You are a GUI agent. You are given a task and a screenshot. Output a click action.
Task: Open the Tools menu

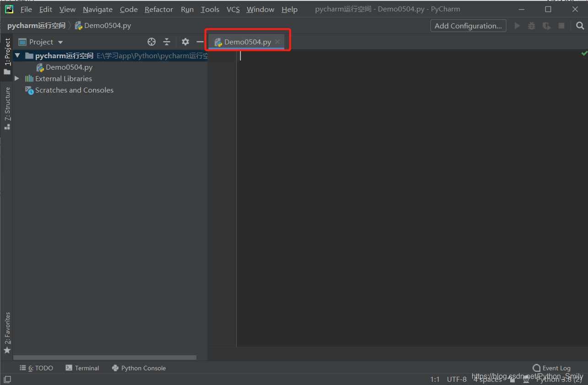210,9
